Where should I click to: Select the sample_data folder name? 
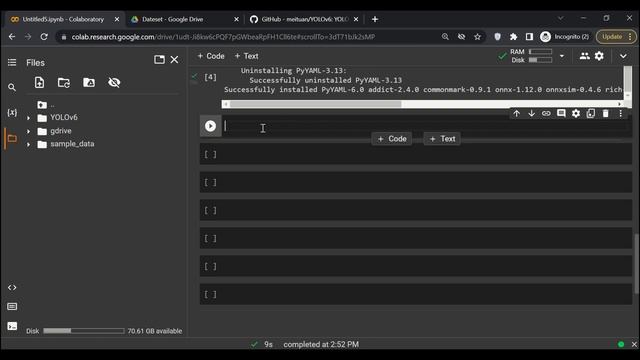tap(72, 144)
